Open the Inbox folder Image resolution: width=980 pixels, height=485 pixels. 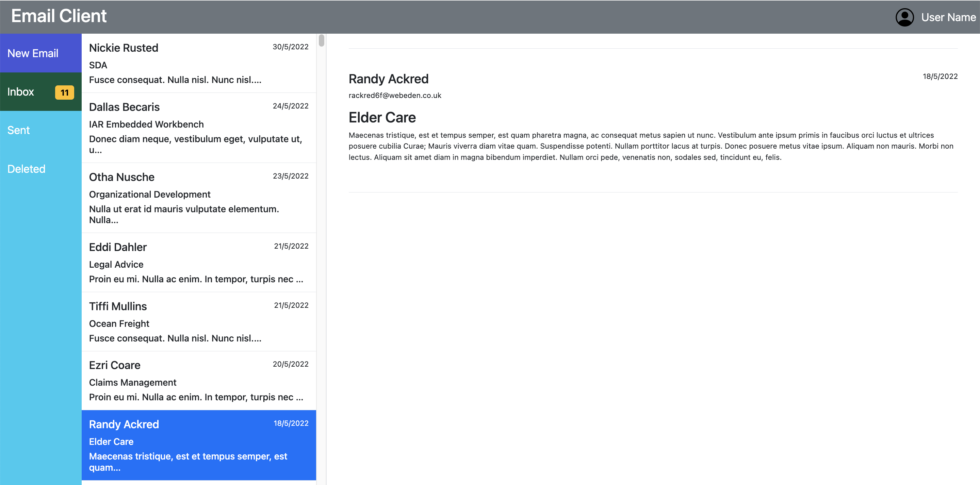point(41,92)
